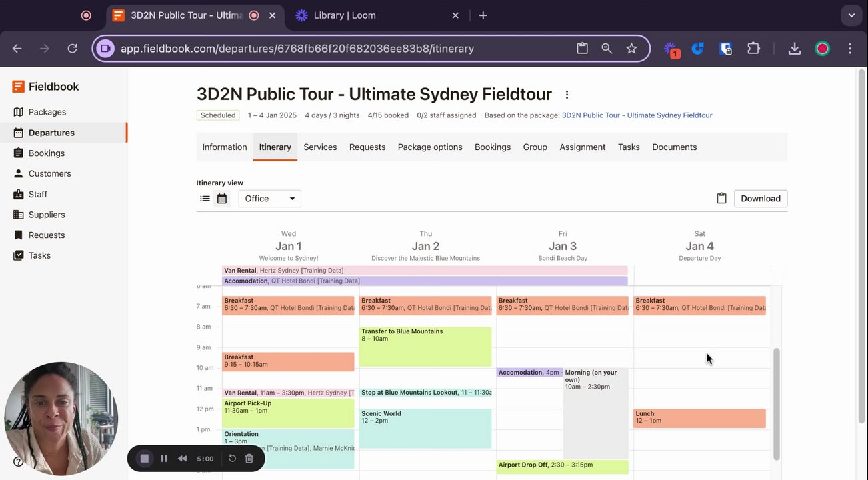
Task: Open the Airport Drop Off event
Action: pos(562,467)
